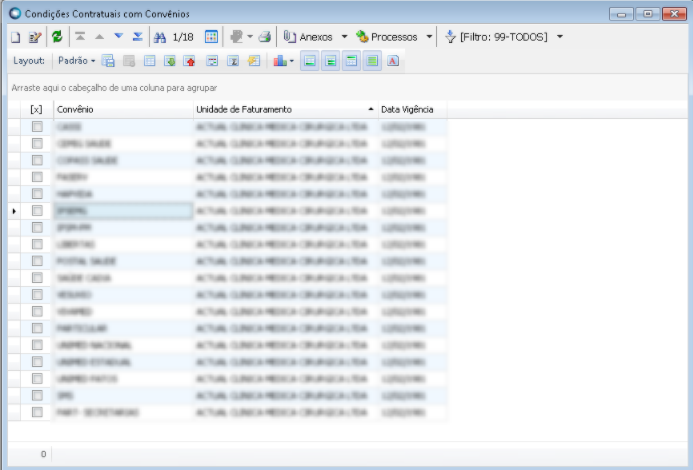Screen dimensions: 693x470
Task: Click the column chooser grid icon
Action: [212, 61]
